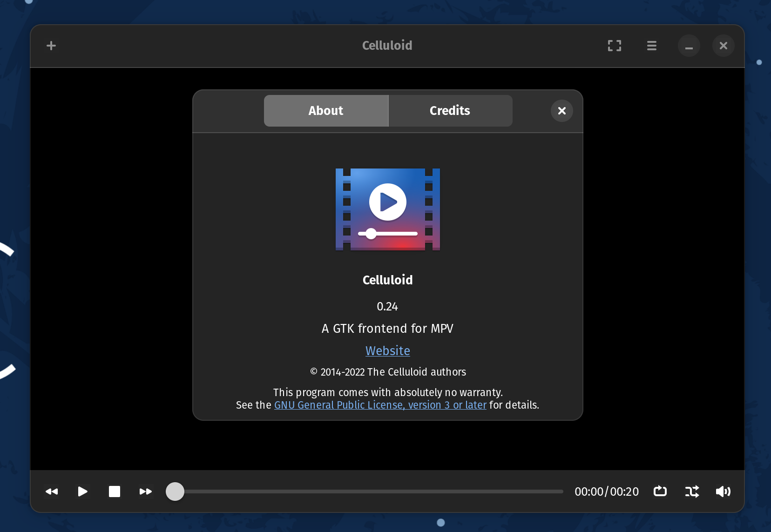Click the middle of the seek bar

click(x=365, y=492)
